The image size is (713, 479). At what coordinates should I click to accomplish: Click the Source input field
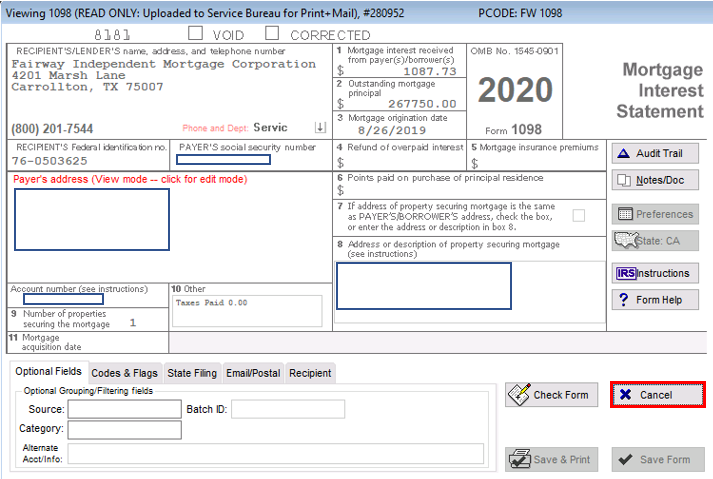coord(125,409)
